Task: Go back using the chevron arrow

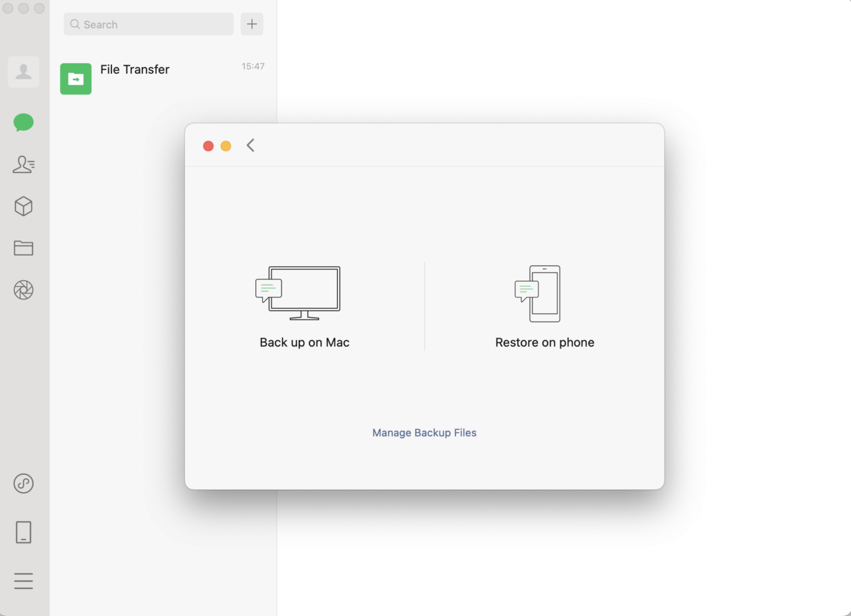Action: 250,145
